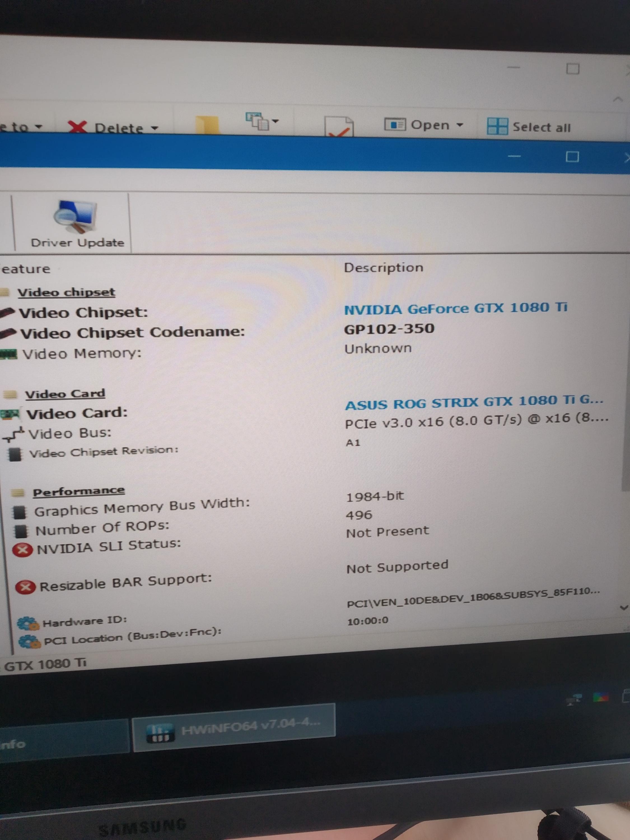
Task: Open the ASUS ROG STRIX GTX 1080 Ti link
Action: 473,402
